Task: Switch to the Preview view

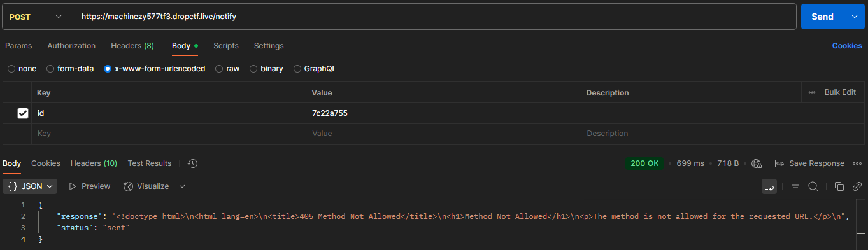Action: 89,186
